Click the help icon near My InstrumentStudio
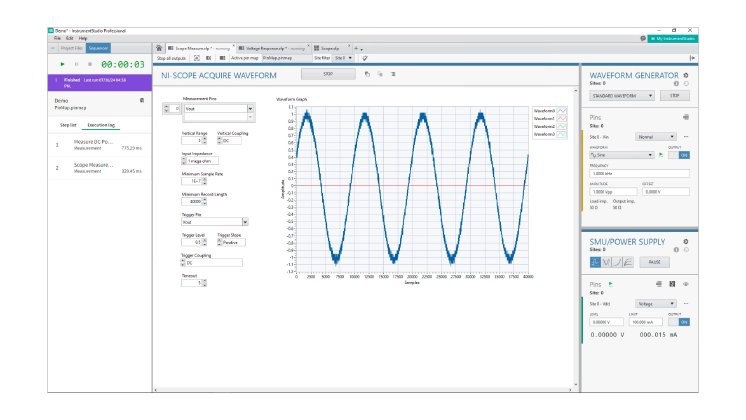 [x=643, y=39]
